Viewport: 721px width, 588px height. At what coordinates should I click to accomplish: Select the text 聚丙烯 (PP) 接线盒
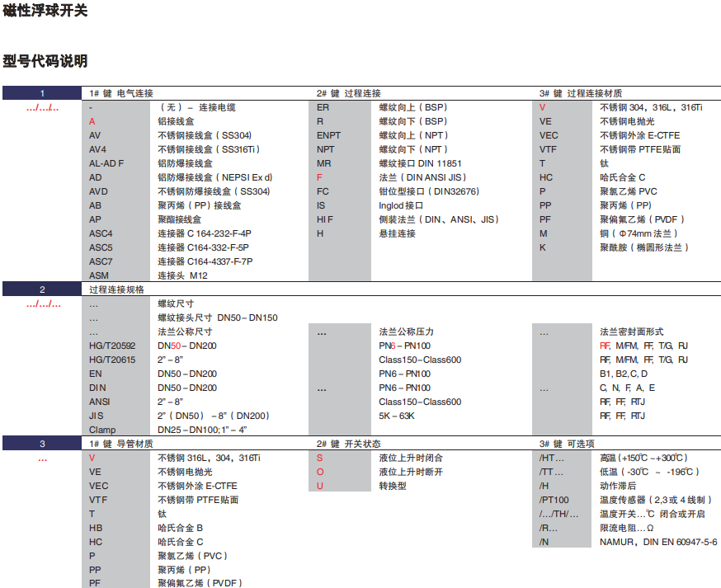point(200,205)
